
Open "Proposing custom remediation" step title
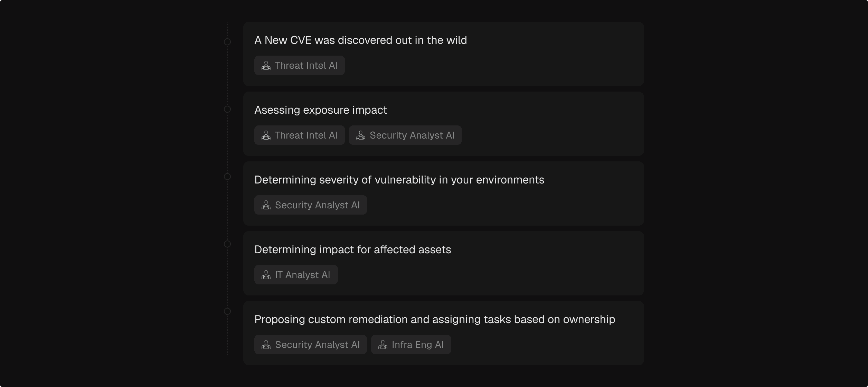434,320
